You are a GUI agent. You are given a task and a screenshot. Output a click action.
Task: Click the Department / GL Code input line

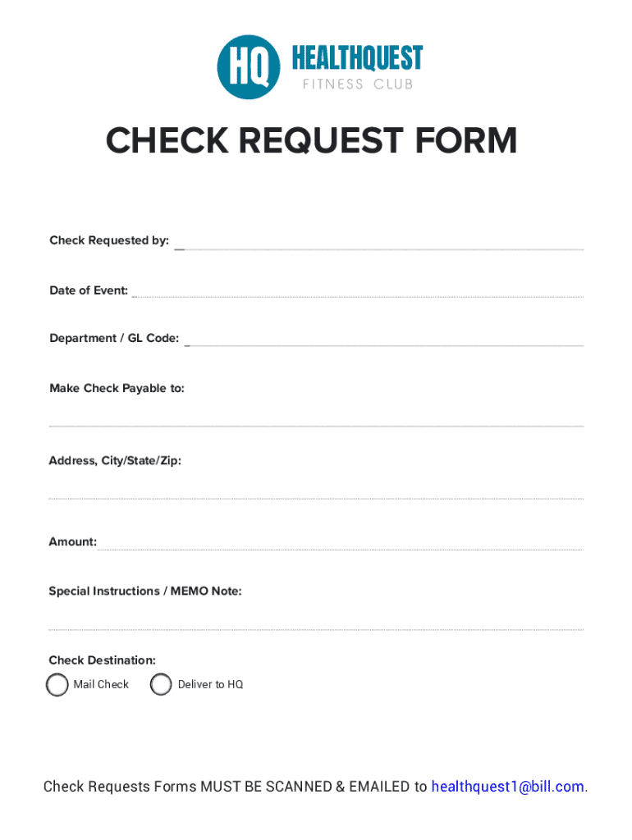point(384,342)
